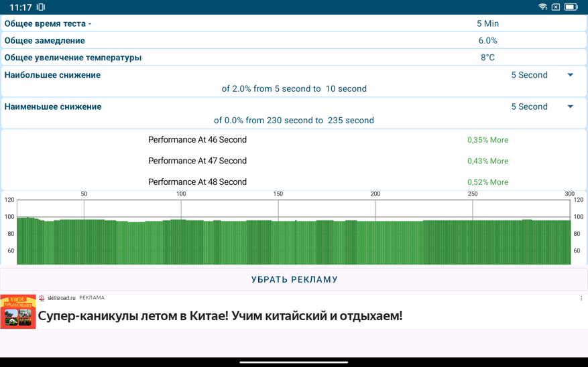Tap the 150 second mark on chart axis
Image resolution: width=588 pixels, height=367 pixels.
pos(278,194)
